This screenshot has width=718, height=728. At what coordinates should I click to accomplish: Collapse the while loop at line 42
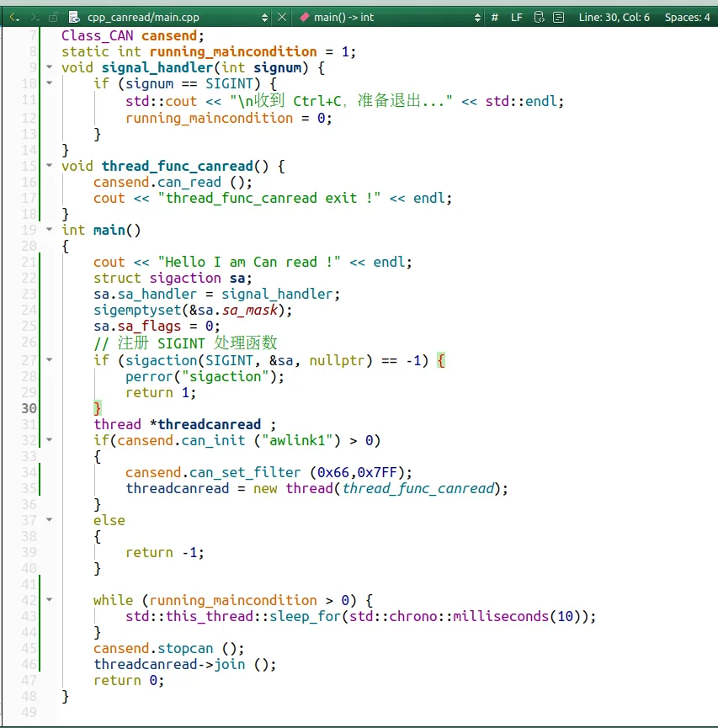[x=49, y=599]
